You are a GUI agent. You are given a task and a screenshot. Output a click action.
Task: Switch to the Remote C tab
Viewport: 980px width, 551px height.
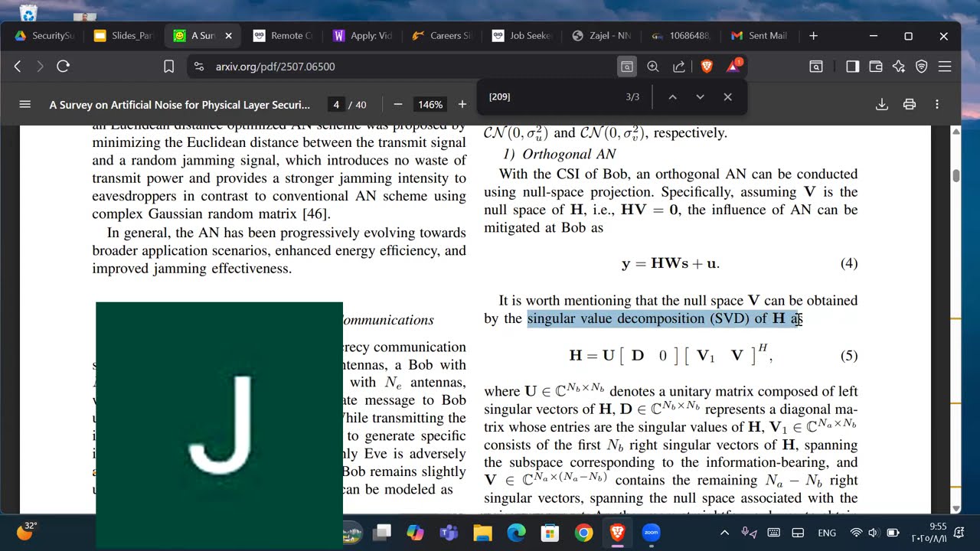[283, 36]
